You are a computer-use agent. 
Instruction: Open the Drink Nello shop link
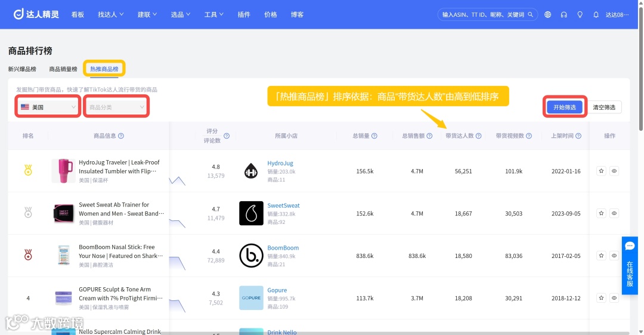pyautogui.click(x=281, y=332)
